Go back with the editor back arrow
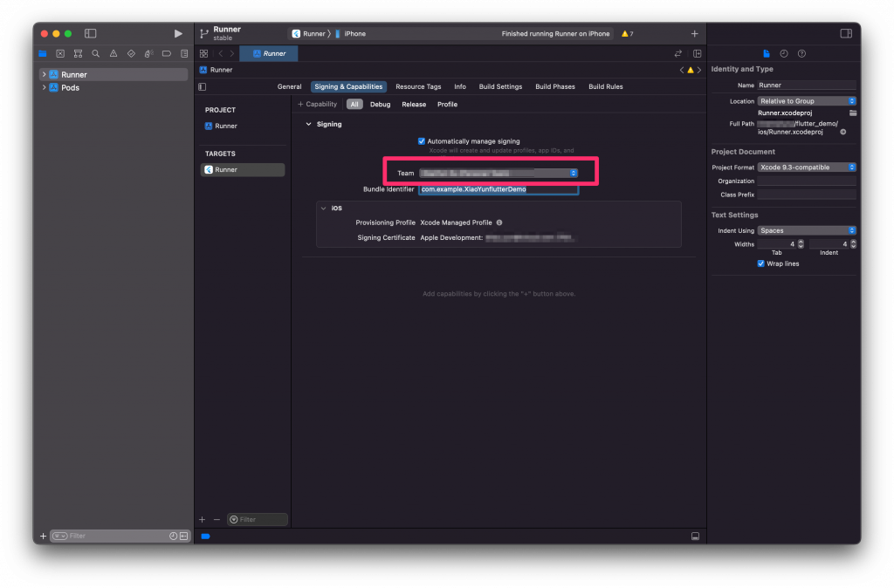Screen dimensions: 894x588 click(x=221, y=53)
